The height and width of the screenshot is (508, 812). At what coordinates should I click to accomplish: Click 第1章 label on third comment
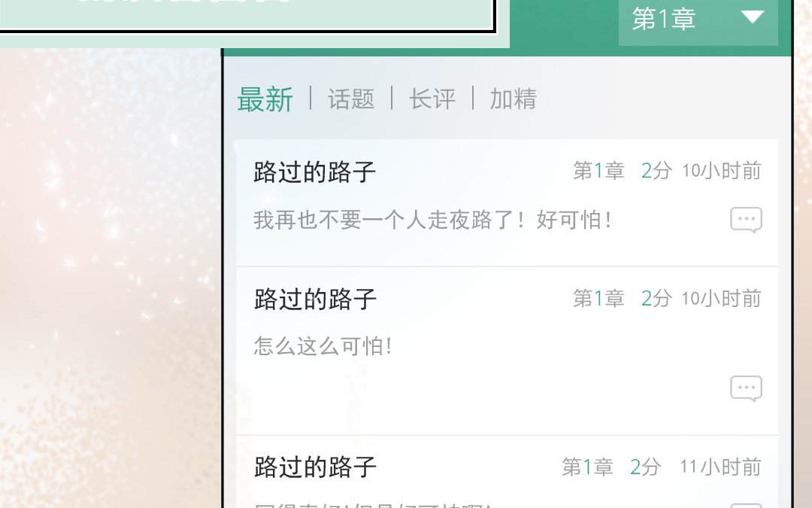[x=588, y=467]
